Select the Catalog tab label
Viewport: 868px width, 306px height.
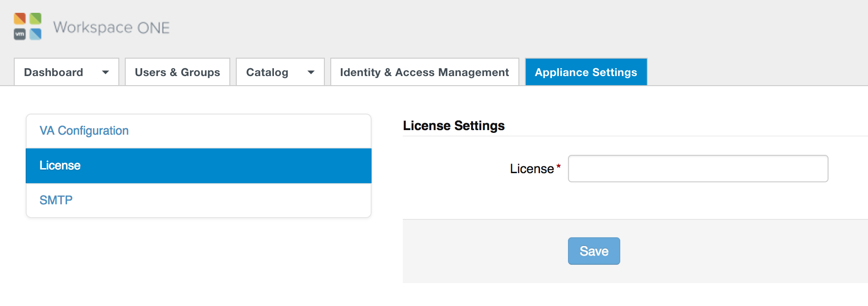[267, 72]
